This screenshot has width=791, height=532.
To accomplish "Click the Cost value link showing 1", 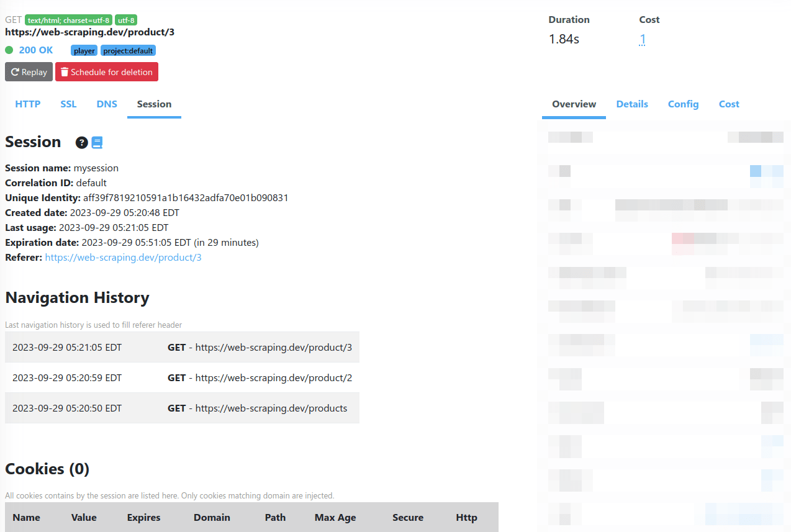I will click(642, 39).
